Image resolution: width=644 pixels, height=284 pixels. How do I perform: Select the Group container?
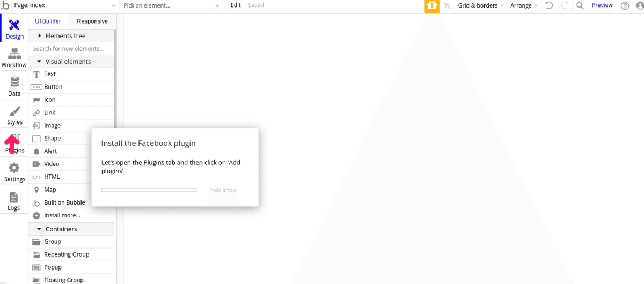pos(71,242)
